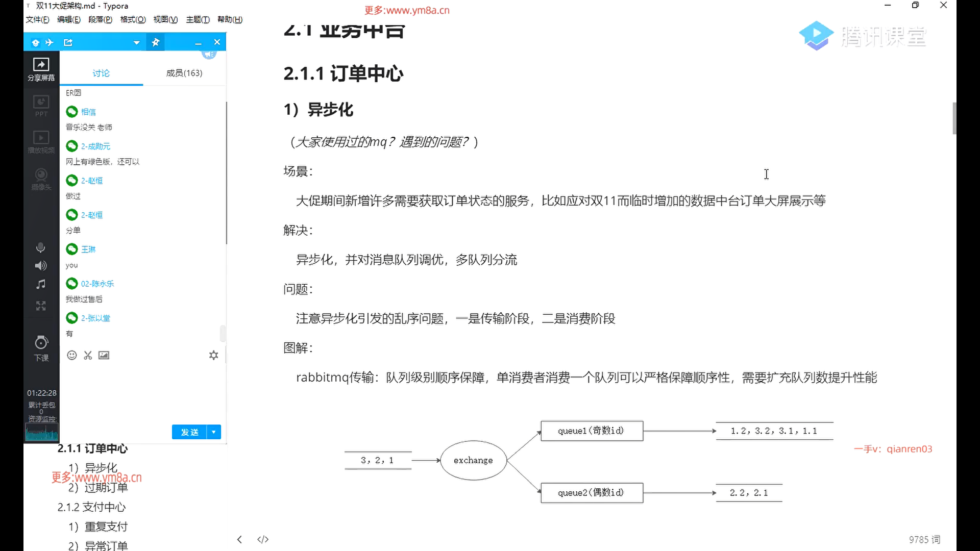Click the insert image icon in chat
This screenshot has height=551, width=980.
[x=104, y=355]
